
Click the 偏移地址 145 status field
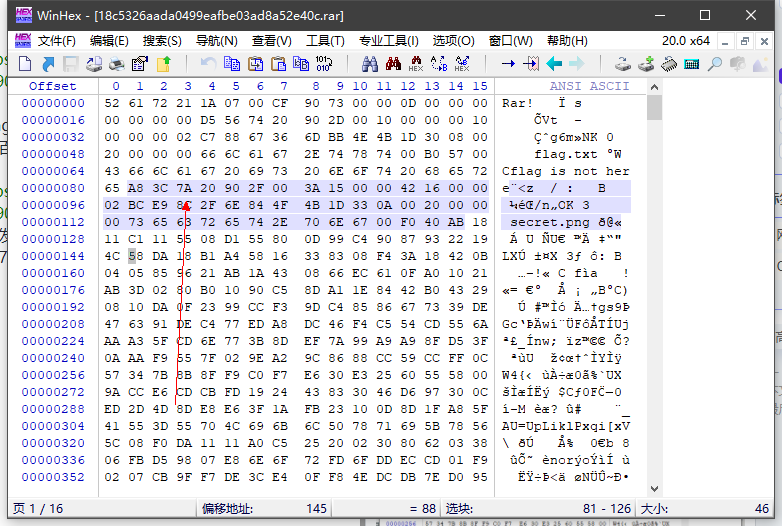[x=264, y=509]
